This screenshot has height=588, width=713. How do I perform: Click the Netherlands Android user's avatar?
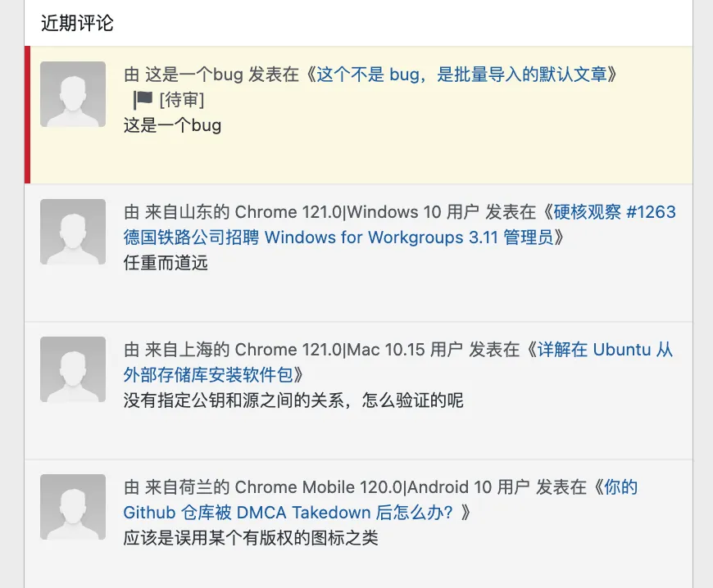(x=73, y=507)
